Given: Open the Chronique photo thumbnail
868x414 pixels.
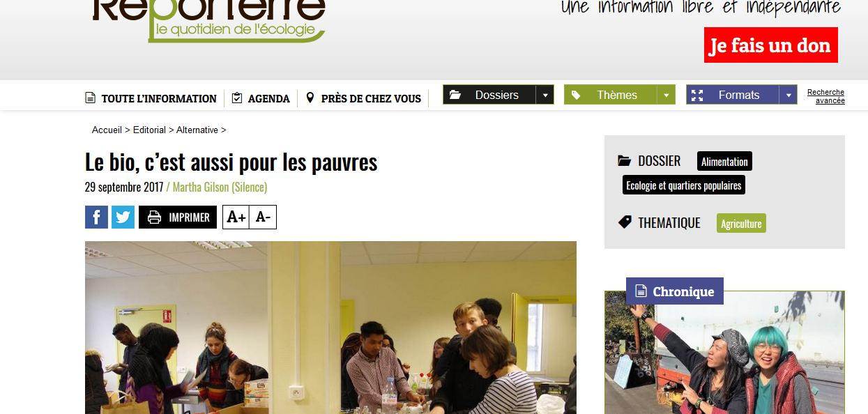Looking at the screenshot, I should pos(724,353).
